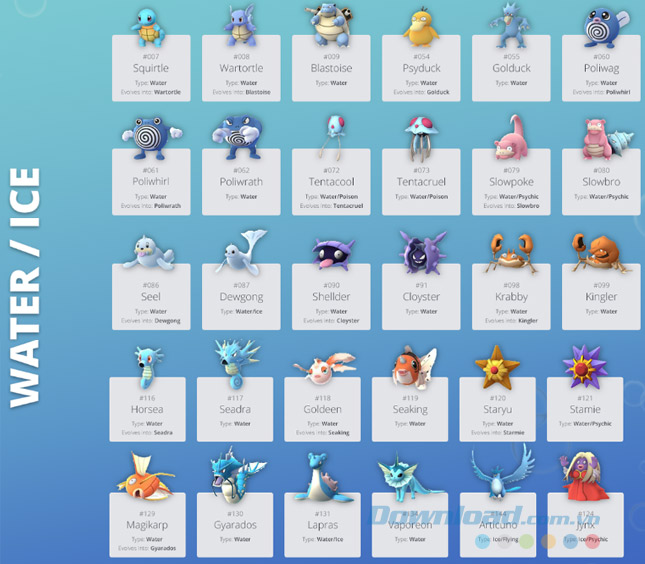The width and height of the screenshot is (645, 564).
Task: Choose the Kingler sprite
Action: coord(600,253)
